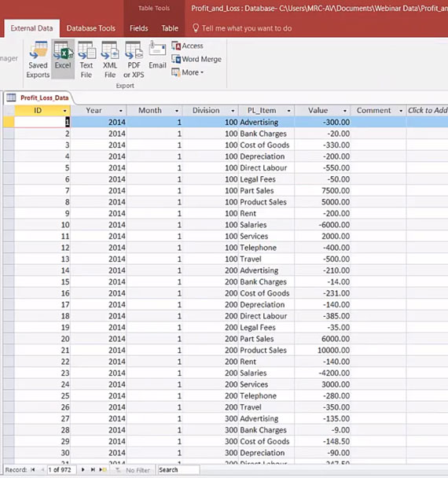448x478 pixels.
Task: Open the Fields tab under Table Tools
Action: pyautogui.click(x=138, y=28)
